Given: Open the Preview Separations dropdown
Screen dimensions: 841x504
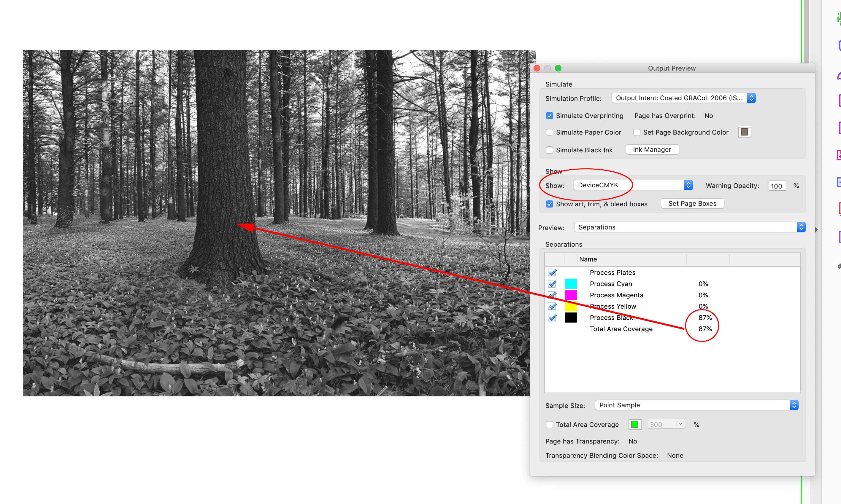Looking at the screenshot, I should [x=689, y=227].
